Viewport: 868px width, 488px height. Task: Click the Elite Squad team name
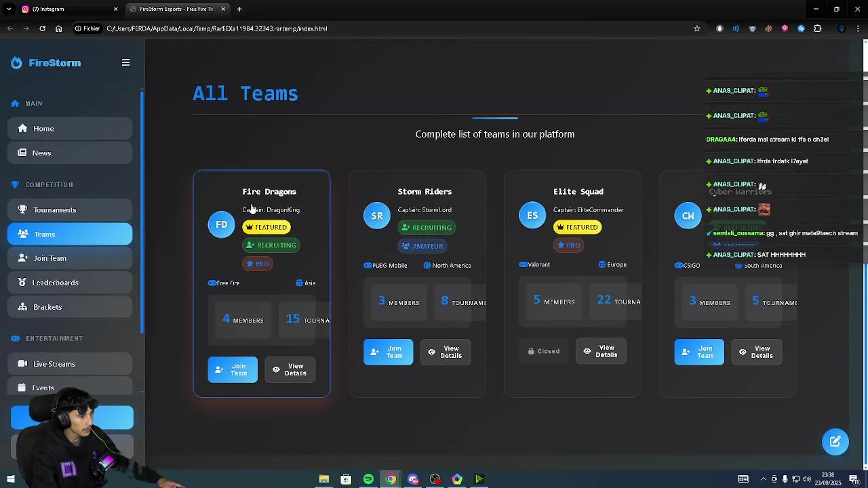coord(578,192)
